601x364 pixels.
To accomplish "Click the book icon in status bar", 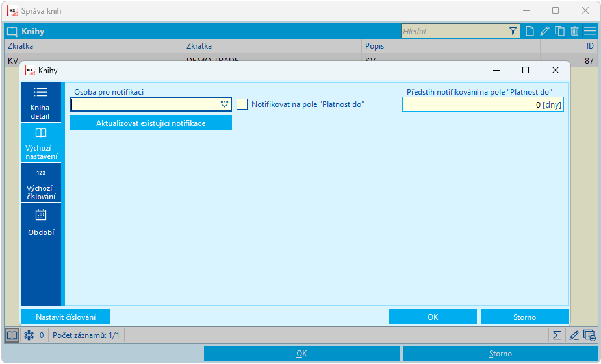I will point(12,335).
